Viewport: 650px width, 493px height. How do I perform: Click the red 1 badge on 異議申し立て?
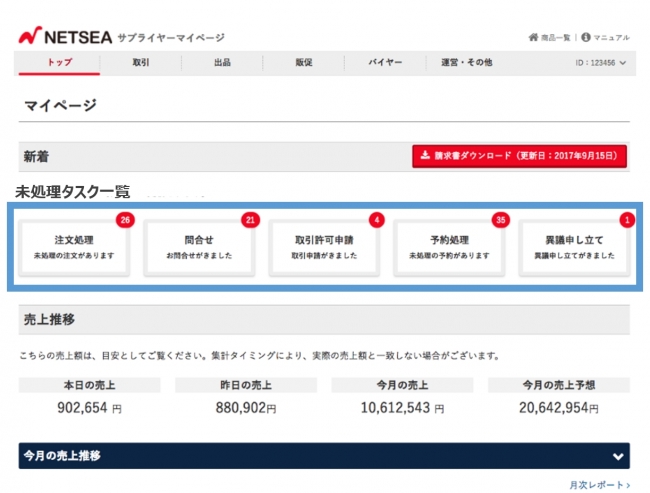[626, 220]
